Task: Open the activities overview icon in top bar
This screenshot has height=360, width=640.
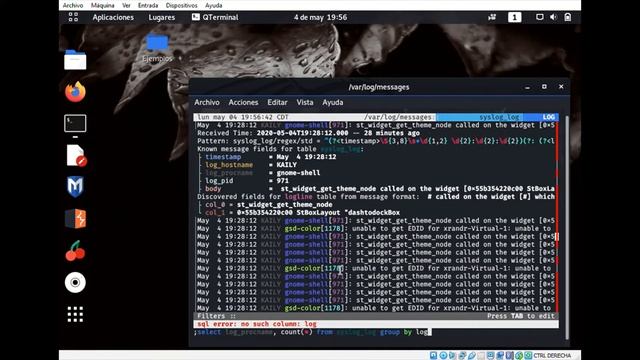Action: pyautogui.click(x=73, y=17)
